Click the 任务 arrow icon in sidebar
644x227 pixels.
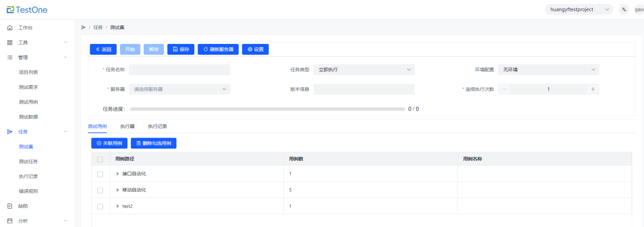tap(10, 132)
